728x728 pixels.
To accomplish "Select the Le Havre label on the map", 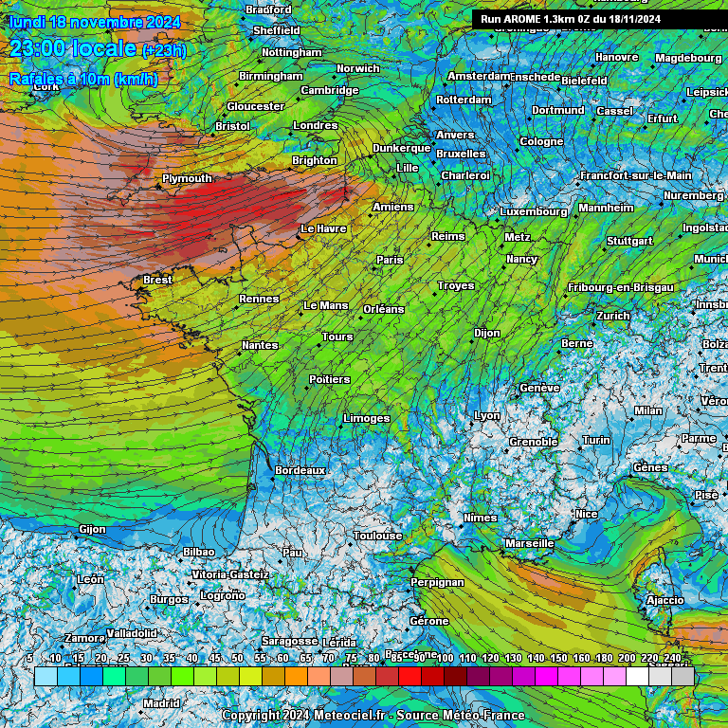I will point(323,229).
